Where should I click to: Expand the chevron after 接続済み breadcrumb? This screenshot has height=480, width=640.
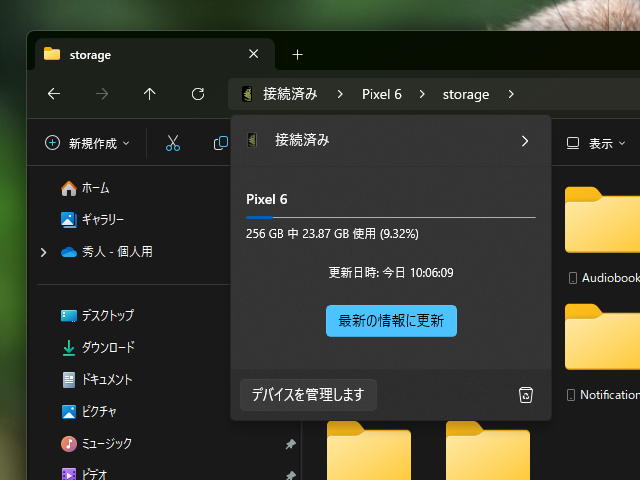[340, 94]
